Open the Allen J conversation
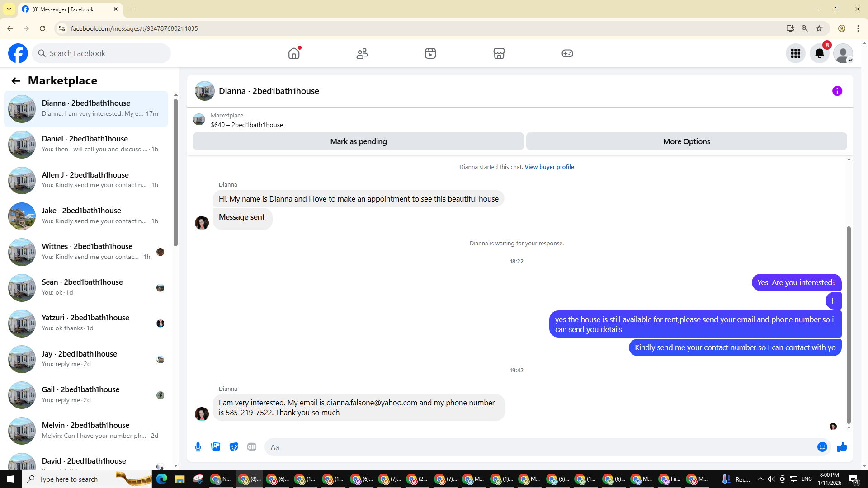 [86, 180]
